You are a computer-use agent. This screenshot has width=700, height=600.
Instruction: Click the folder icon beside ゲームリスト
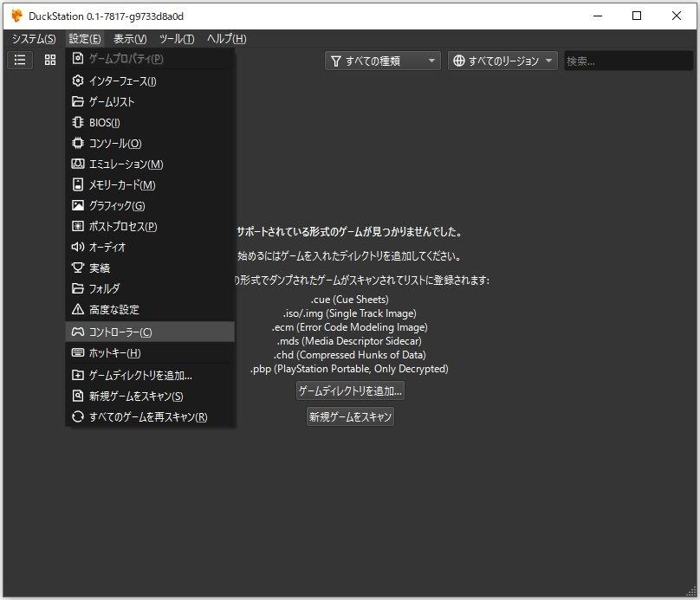pos(78,101)
